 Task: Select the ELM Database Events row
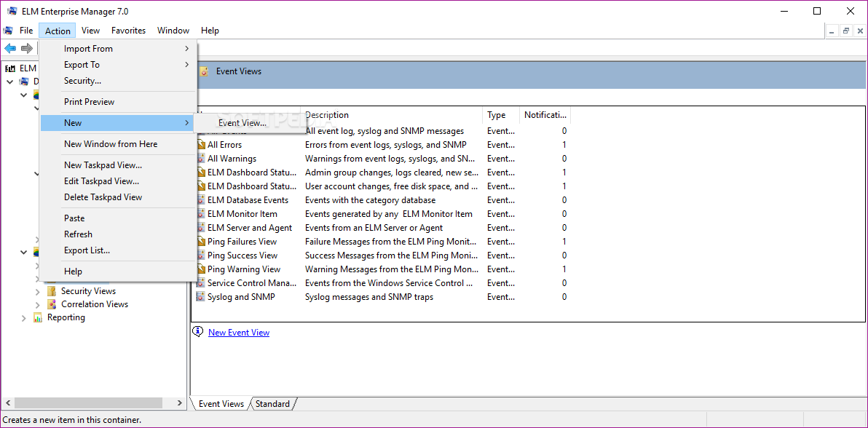pyautogui.click(x=383, y=200)
